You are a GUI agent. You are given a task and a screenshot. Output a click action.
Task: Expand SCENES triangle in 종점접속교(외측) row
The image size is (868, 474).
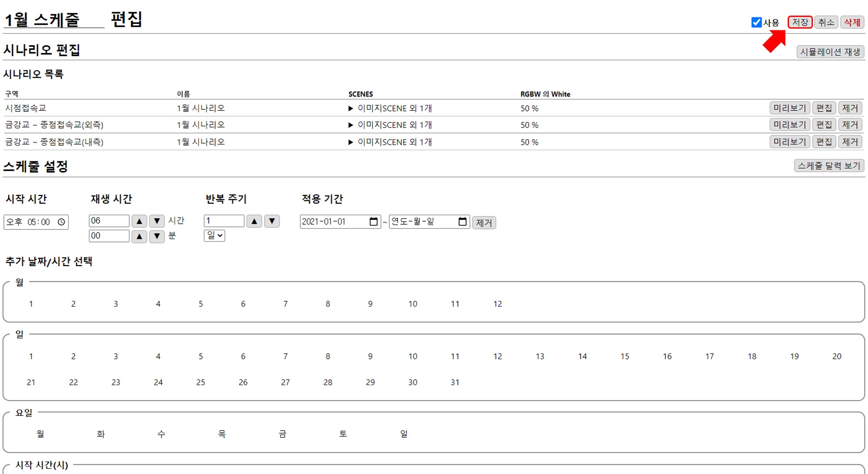tap(351, 125)
